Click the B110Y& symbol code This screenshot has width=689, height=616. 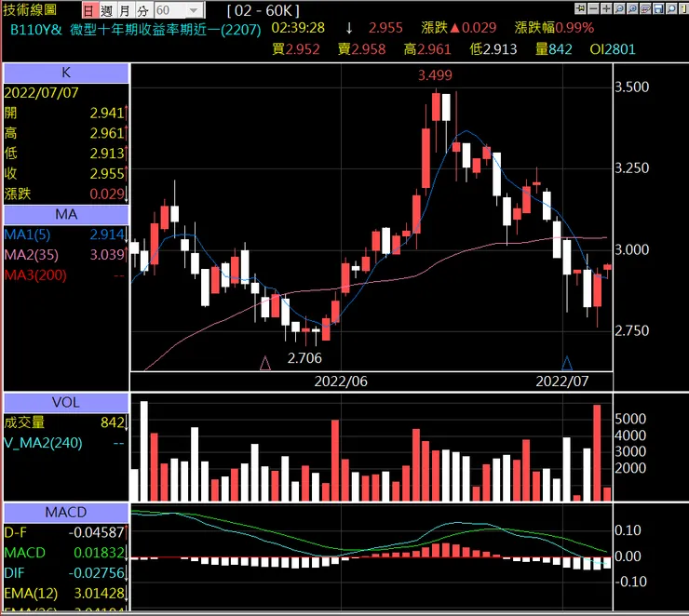tap(36, 30)
